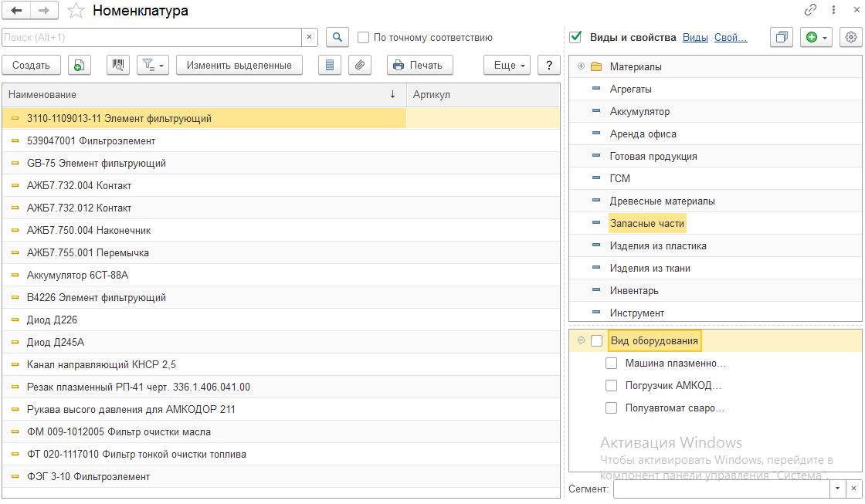This screenshot has height=504, width=865.
Task: Enable По точному соответствию checkbox
Action: coord(364,37)
